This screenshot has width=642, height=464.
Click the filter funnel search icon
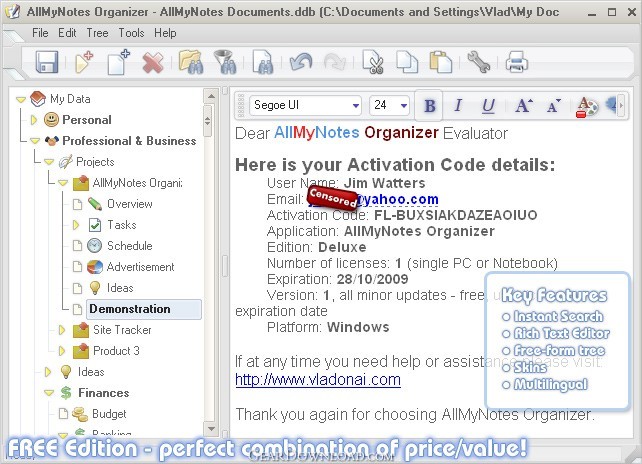point(226,62)
